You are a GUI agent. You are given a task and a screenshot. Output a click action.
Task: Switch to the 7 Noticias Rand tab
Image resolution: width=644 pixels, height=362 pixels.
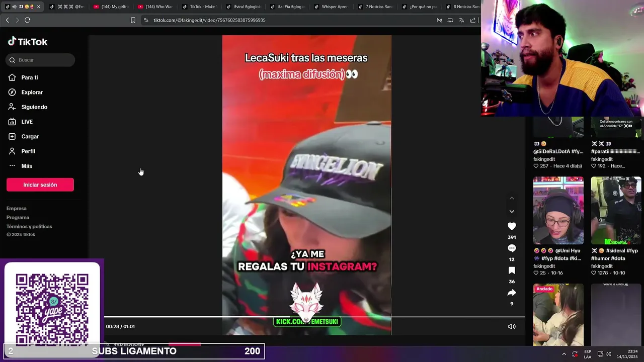[375, 7]
